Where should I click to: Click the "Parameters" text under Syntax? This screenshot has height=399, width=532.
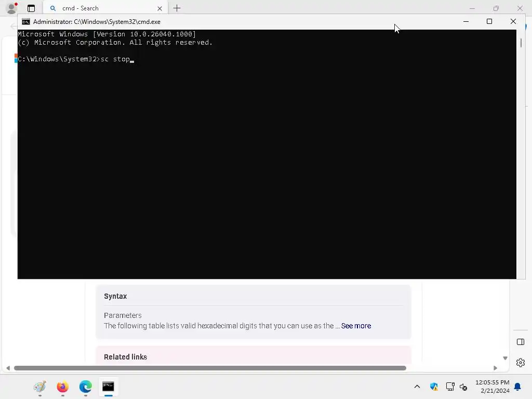pos(123,315)
